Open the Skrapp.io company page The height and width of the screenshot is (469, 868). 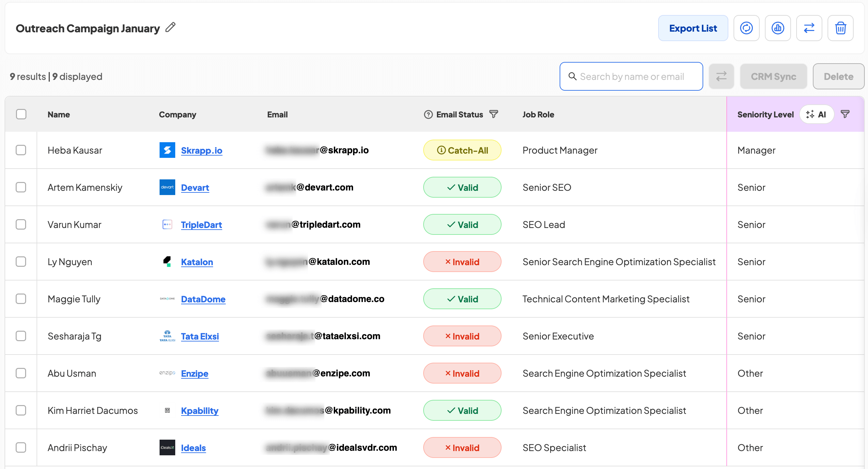tap(202, 150)
